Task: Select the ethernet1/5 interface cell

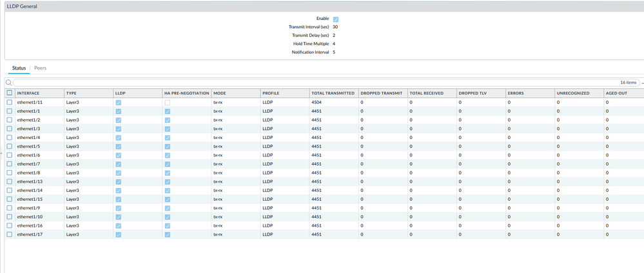Action: click(29, 147)
